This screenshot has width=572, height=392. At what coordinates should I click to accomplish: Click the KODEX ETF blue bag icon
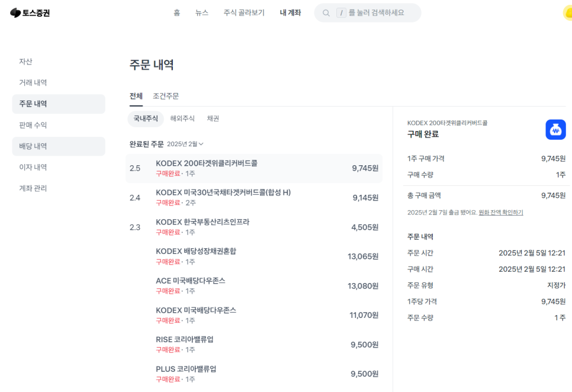point(555,130)
